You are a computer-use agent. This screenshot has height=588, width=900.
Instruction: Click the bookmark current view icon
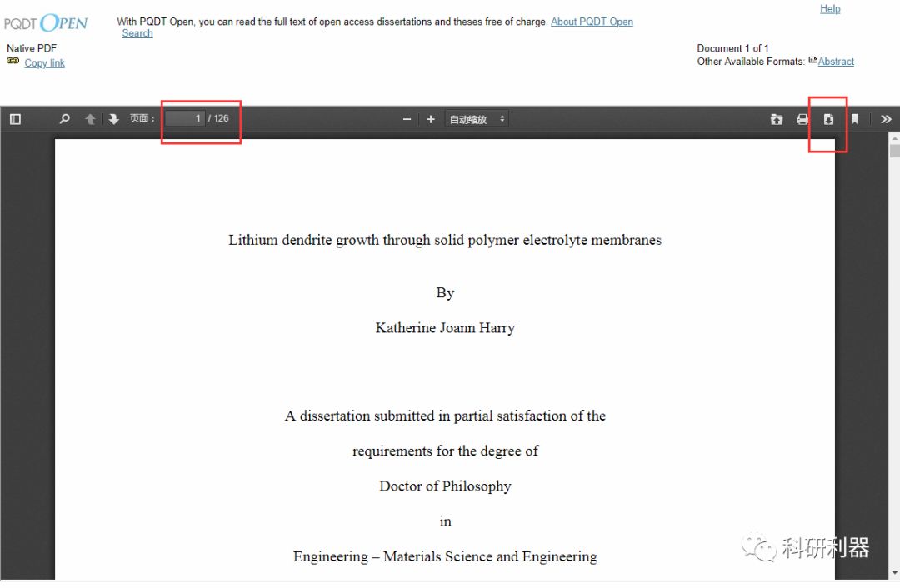tap(854, 119)
